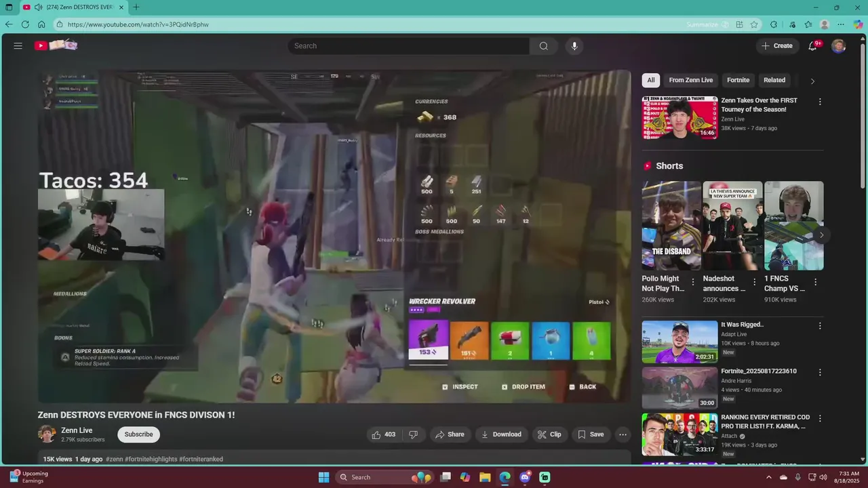The height and width of the screenshot is (488, 868).
Task: Open File Explorer from the taskbar
Action: click(485, 477)
